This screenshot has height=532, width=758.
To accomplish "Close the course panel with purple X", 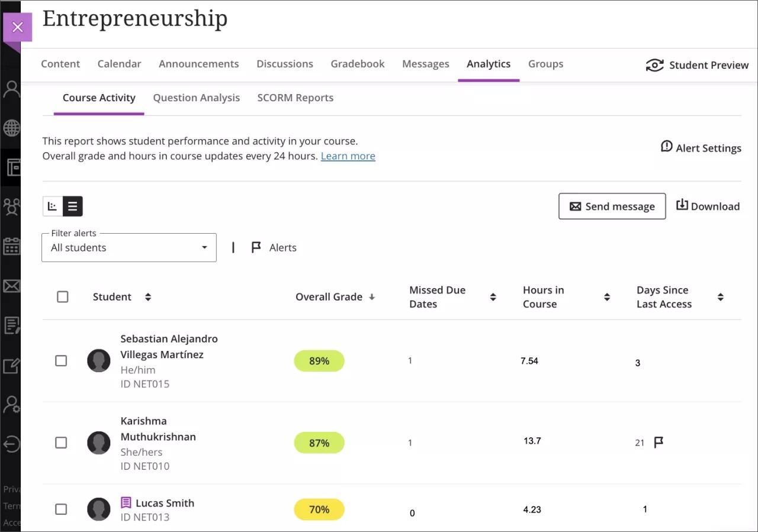I will point(18,27).
